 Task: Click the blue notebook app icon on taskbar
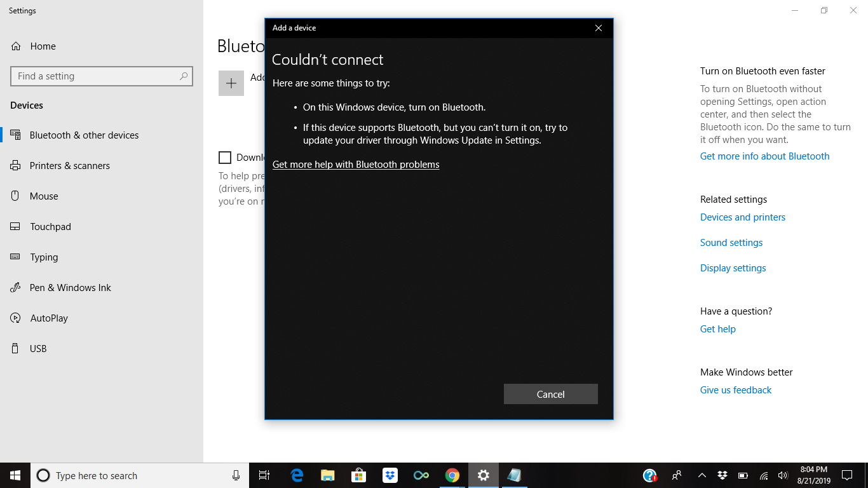point(515,475)
